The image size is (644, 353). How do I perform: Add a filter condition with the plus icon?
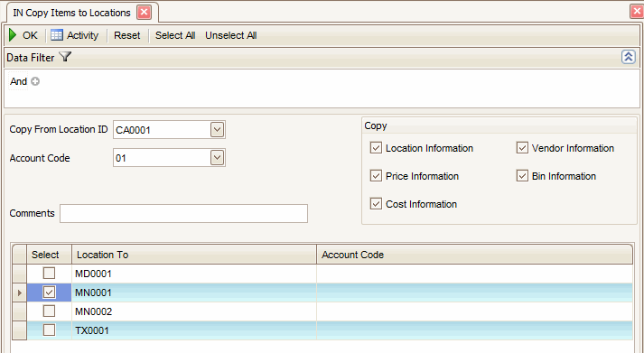35,81
